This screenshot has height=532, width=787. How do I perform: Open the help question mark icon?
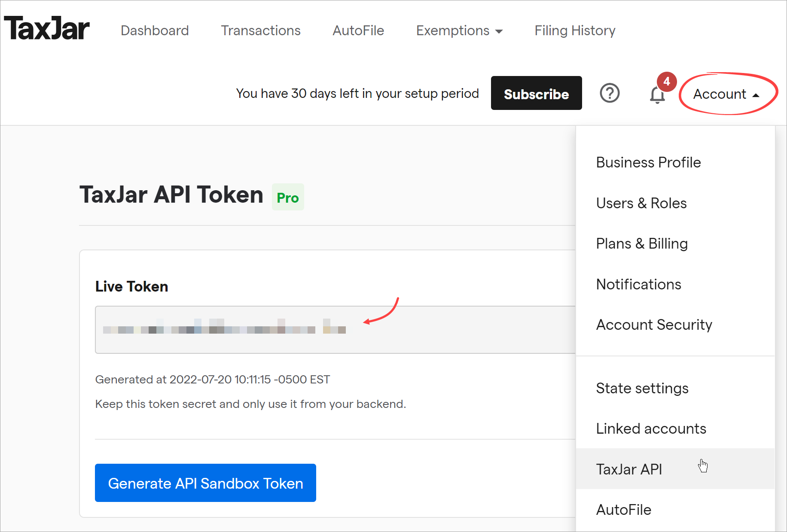click(x=610, y=93)
